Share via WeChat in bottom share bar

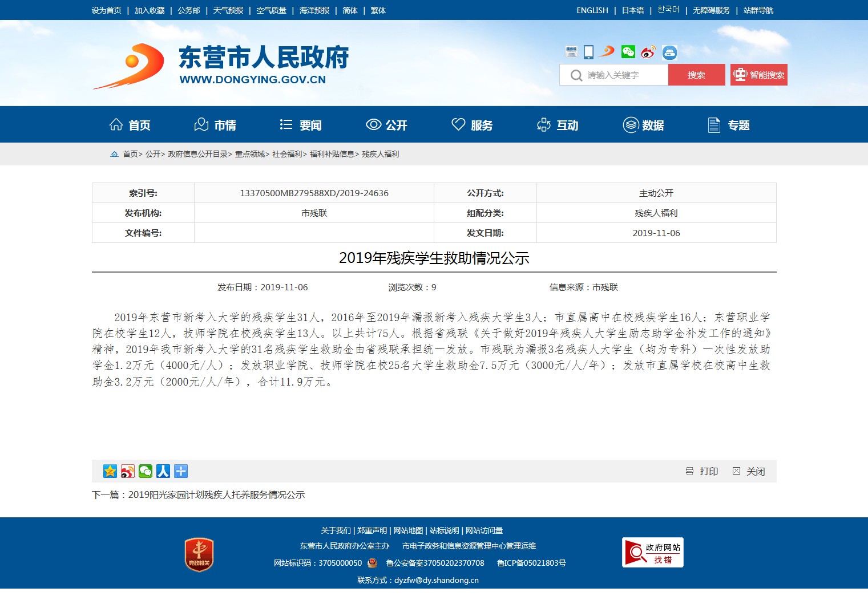click(x=146, y=471)
